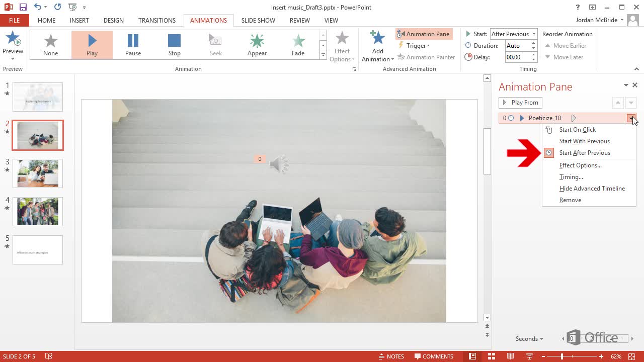Click the PowerPoint Help question mark
This screenshot has width=644, height=362.
[578, 7]
